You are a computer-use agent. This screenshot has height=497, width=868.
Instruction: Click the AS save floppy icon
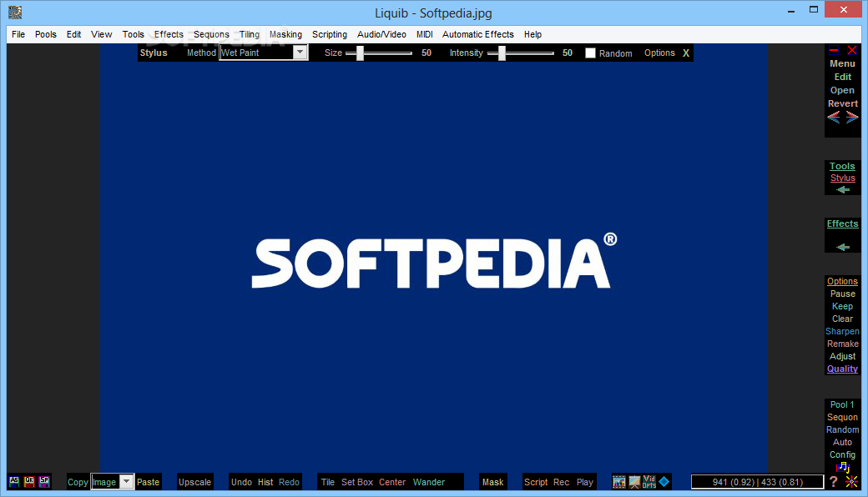(14, 481)
